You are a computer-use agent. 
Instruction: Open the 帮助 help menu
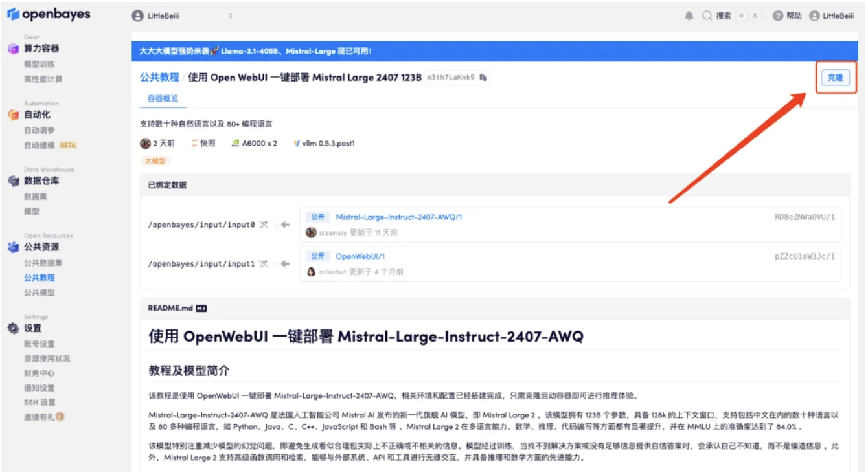pyautogui.click(x=787, y=16)
